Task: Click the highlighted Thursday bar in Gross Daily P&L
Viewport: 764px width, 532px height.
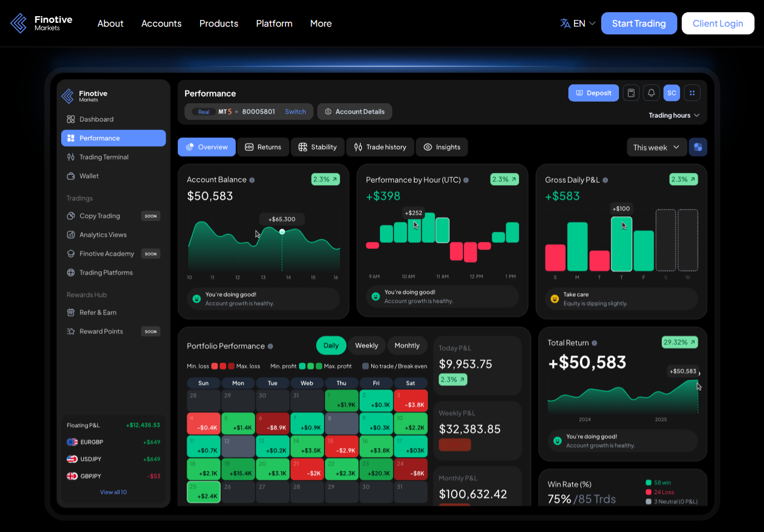Action: tap(621, 244)
